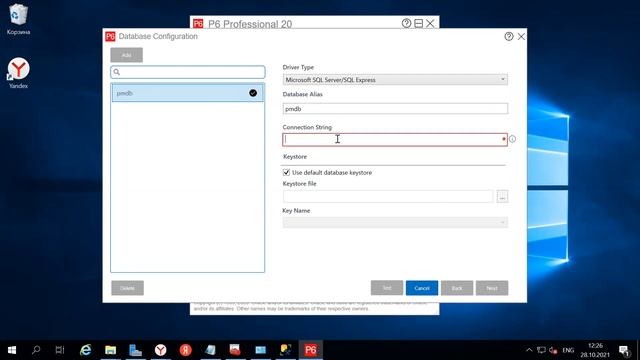
Task: Open notification center icon
Action: pyautogui.click(x=624, y=350)
